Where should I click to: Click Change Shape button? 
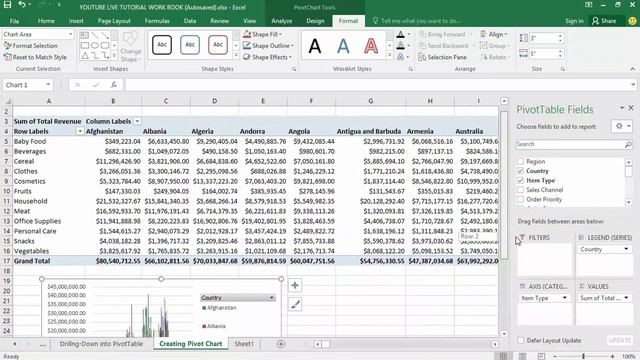pyautogui.click(x=130, y=47)
